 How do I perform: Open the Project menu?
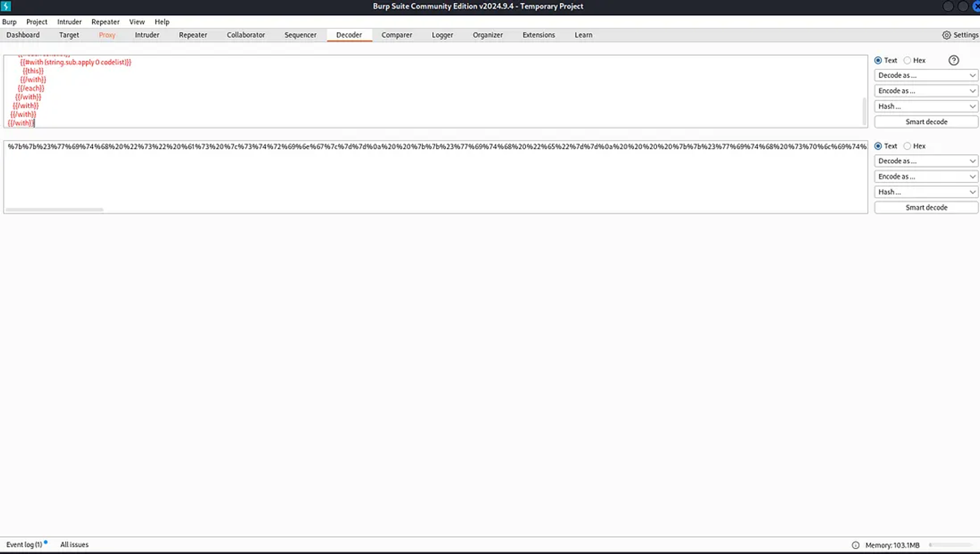tap(37, 21)
